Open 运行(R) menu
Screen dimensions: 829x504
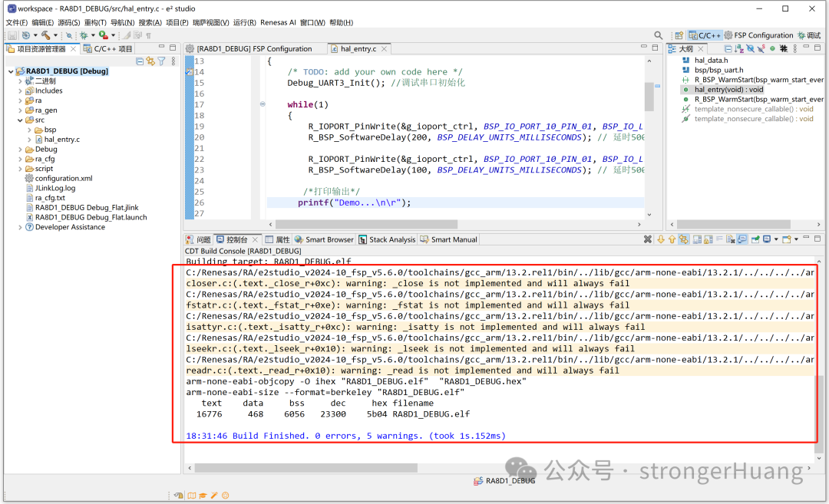[244, 22]
